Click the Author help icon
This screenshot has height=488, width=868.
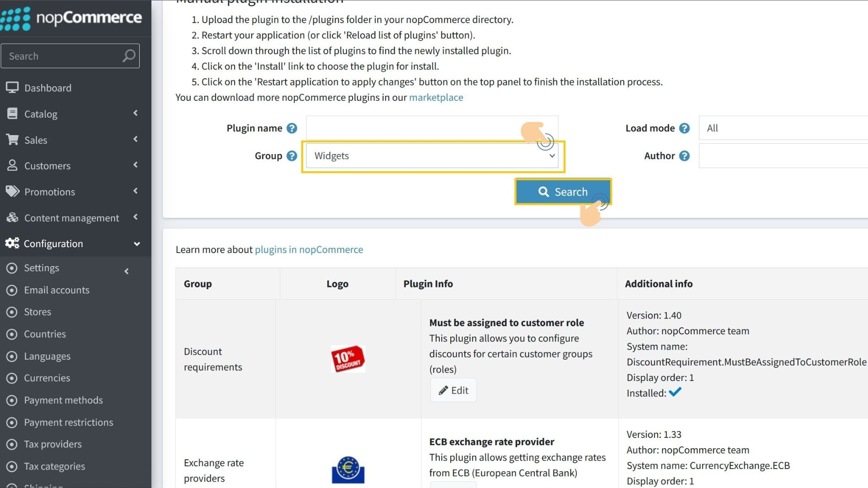[x=684, y=156]
